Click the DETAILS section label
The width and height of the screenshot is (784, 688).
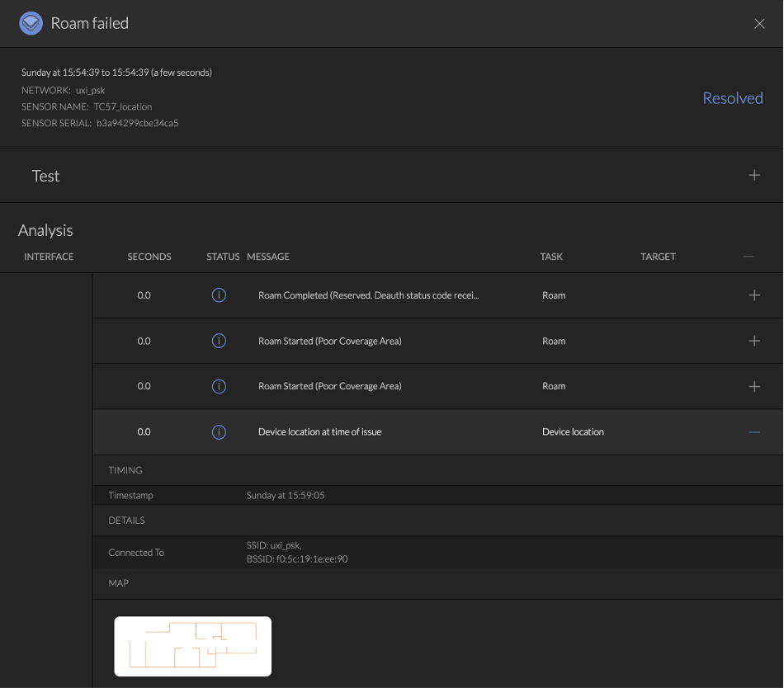126,520
